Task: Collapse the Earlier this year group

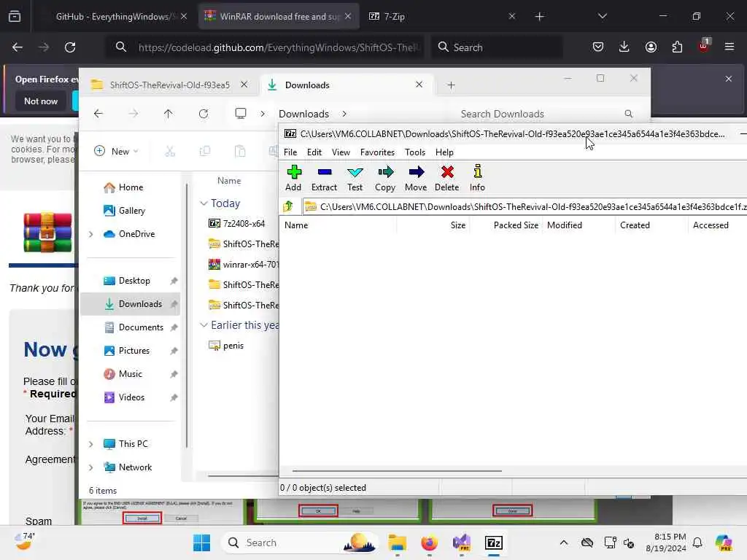Action: [x=204, y=325]
